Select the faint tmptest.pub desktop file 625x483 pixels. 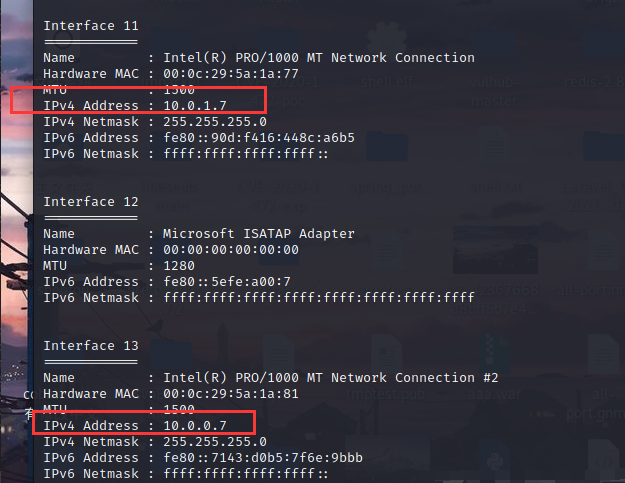point(386,371)
